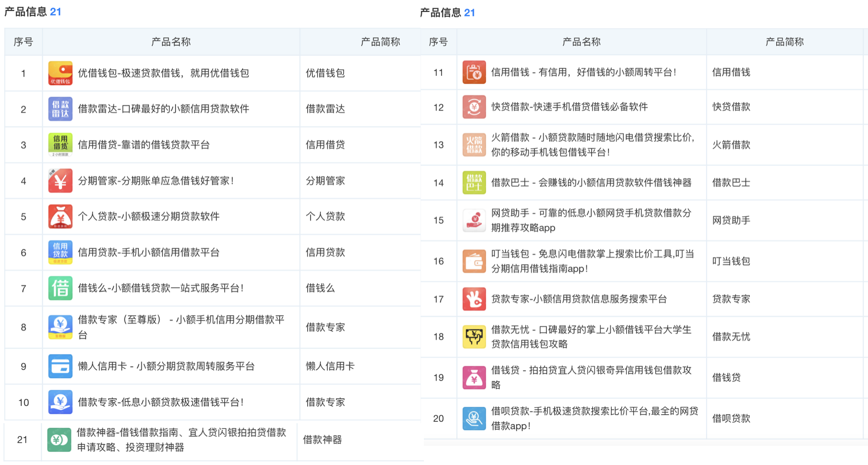
Task: Click the 借钱贷 pink money bag icon
Action: click(x=474, y=378)
